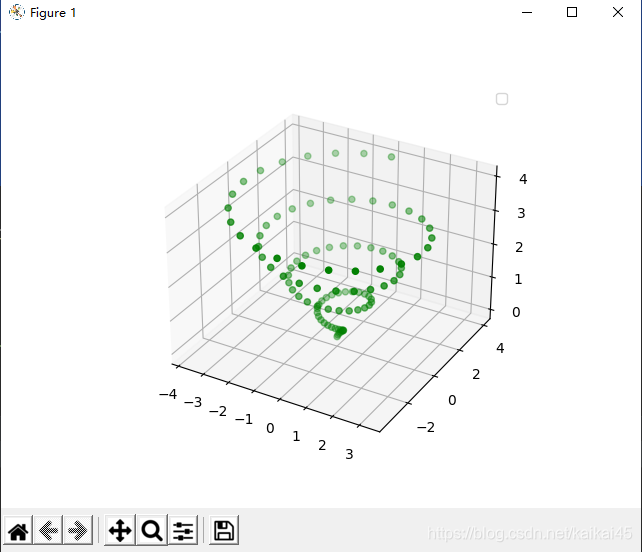Go forward to next view
This screenshot has width=642, height=552.
pos(78,531)
